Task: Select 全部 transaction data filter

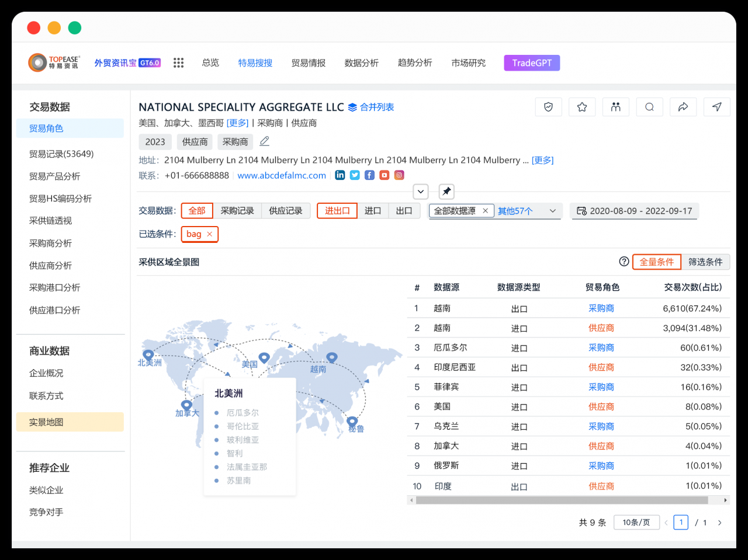Action: point(197,211)
